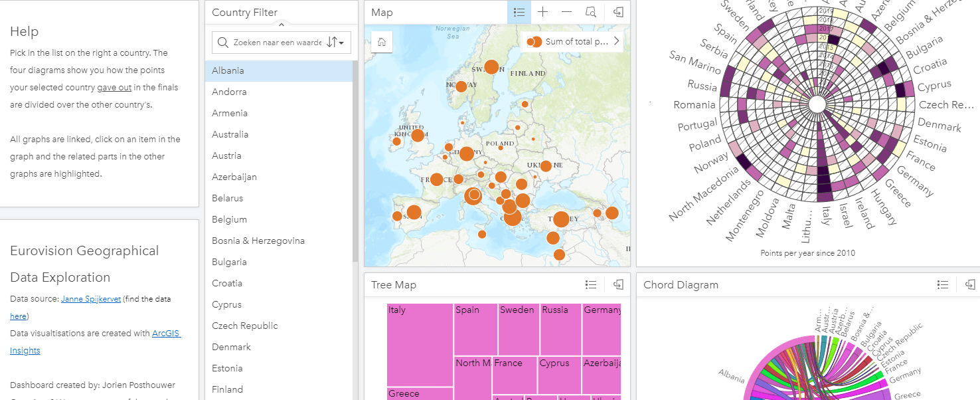Screen dimensions: 980x400
Task: Click the Country Filter list scrollbar
Action: tap(355, 163)
